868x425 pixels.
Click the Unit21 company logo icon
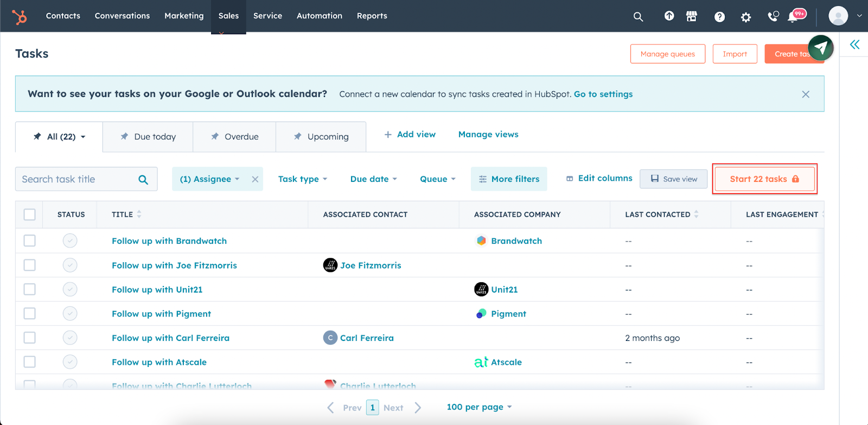pyautogui.click(x=481, y=289)
